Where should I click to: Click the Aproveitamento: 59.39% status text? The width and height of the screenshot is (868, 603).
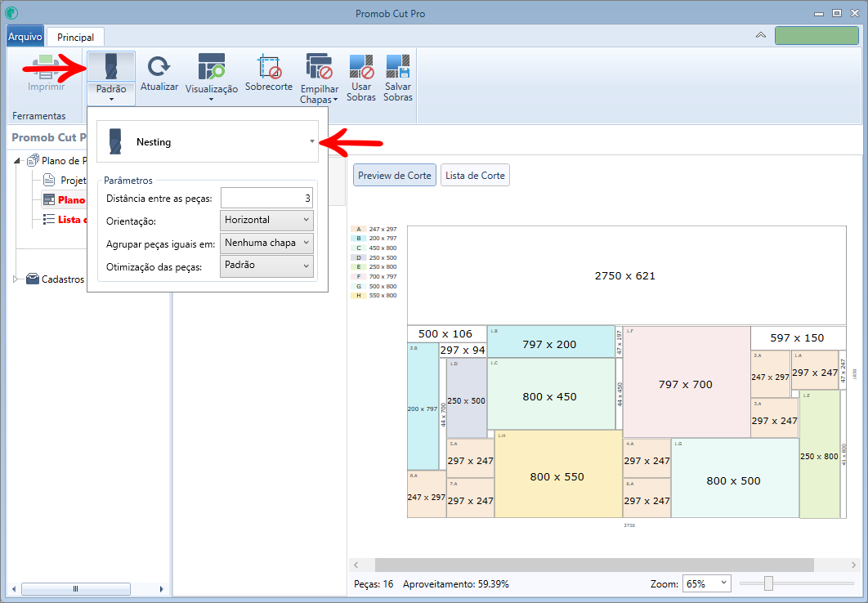(455, 583)
